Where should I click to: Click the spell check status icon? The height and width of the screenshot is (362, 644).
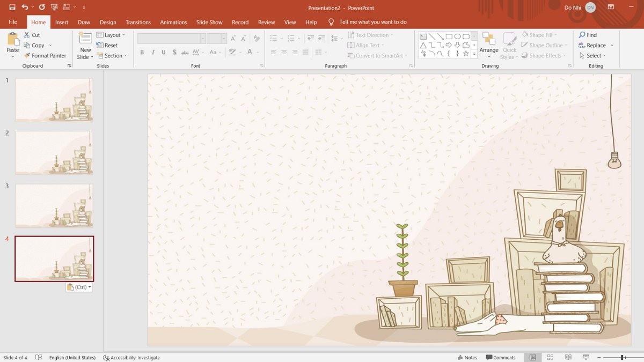[x=39, y=358]
